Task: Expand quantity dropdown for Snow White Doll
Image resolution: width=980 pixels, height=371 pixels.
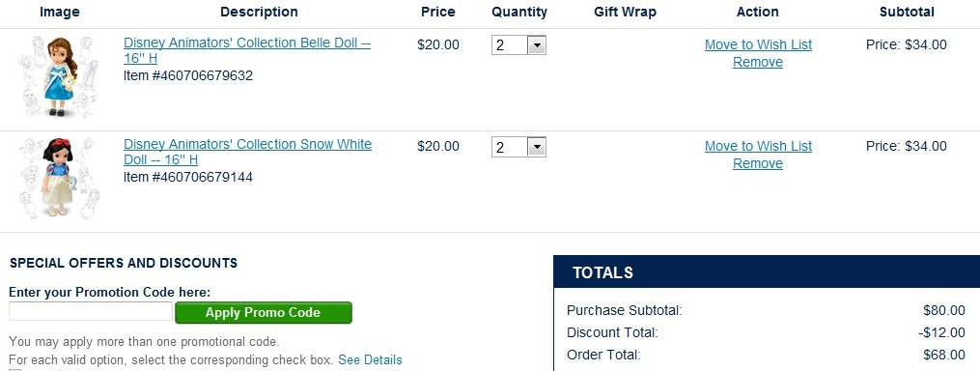Action: pyautogui.click(x=518, y=147)
